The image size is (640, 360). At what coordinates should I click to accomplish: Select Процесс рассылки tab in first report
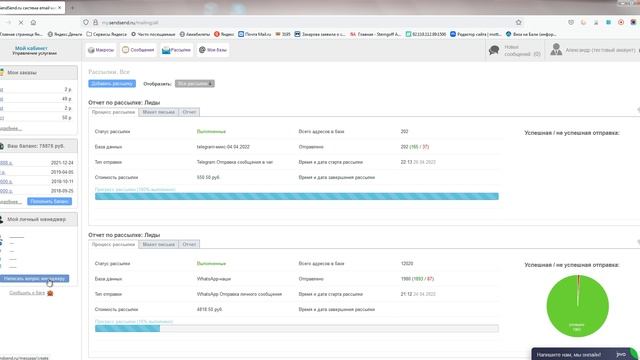coord(113,112)
